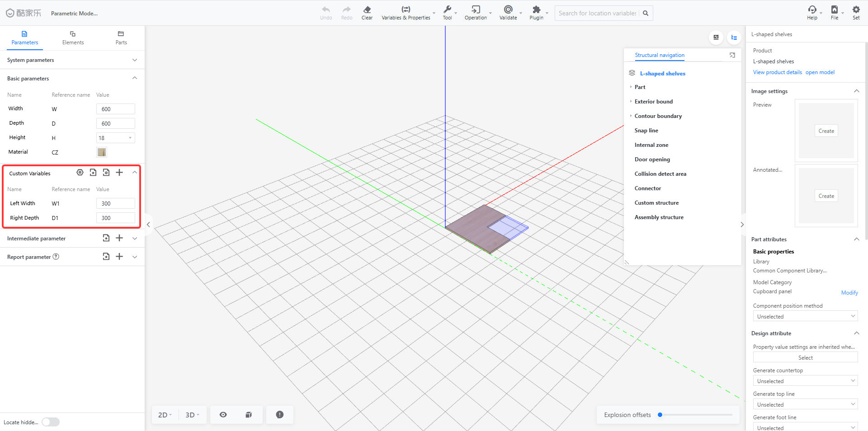This screenshot has width=868, height=431.
Task: Add a new intermediate parameter
Action: (119, 238)
